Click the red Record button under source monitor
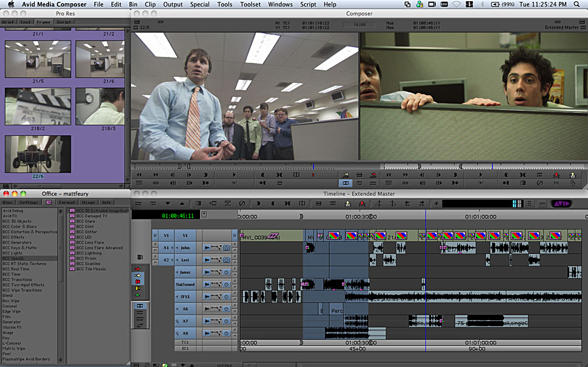Screen dimensions: 588x367 (x=313, y=175)
